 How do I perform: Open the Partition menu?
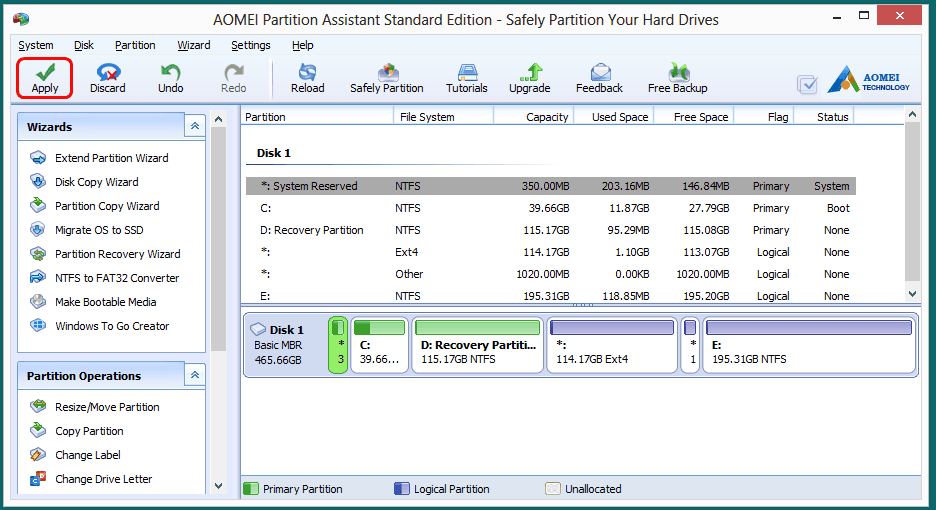pos(135,45)
